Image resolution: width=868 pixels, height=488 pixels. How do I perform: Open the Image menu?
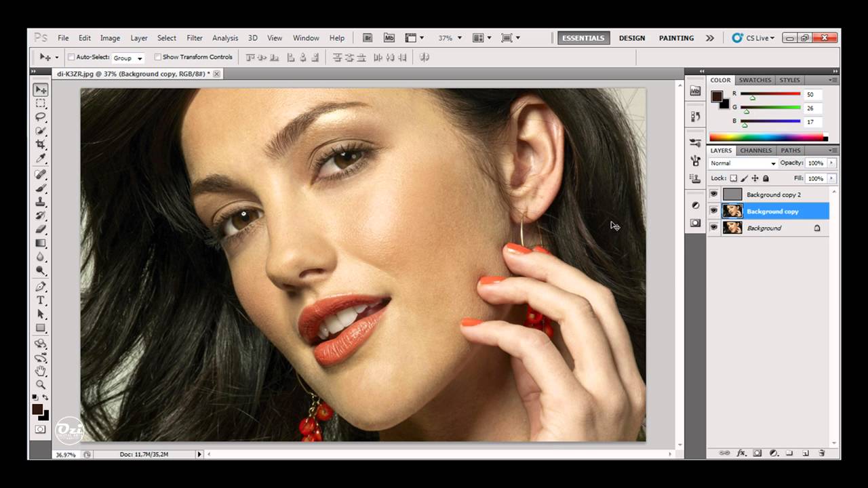(x=110, y=38)
